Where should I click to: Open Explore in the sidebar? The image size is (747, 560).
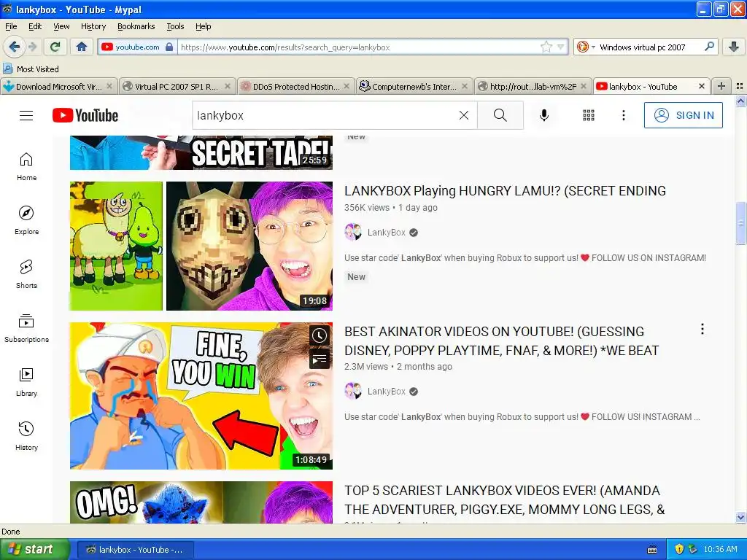27,220
